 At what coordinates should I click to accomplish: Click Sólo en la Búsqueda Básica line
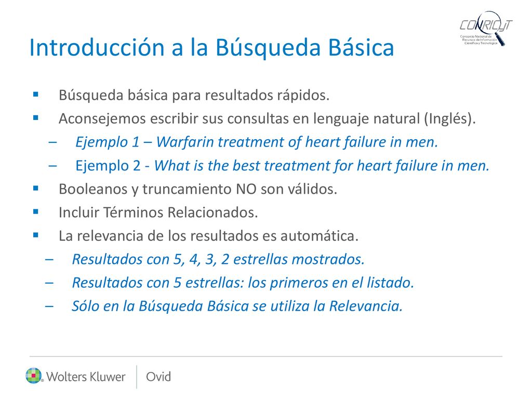click(237, 306)
